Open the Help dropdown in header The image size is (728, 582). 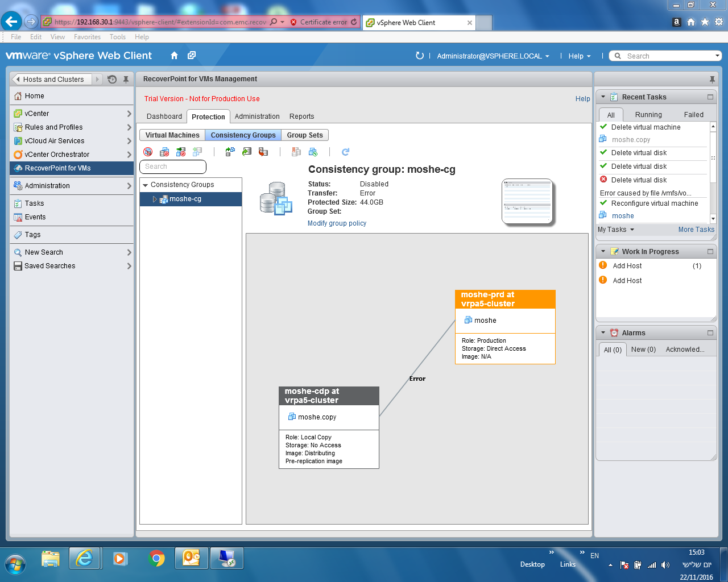[580, 56]
